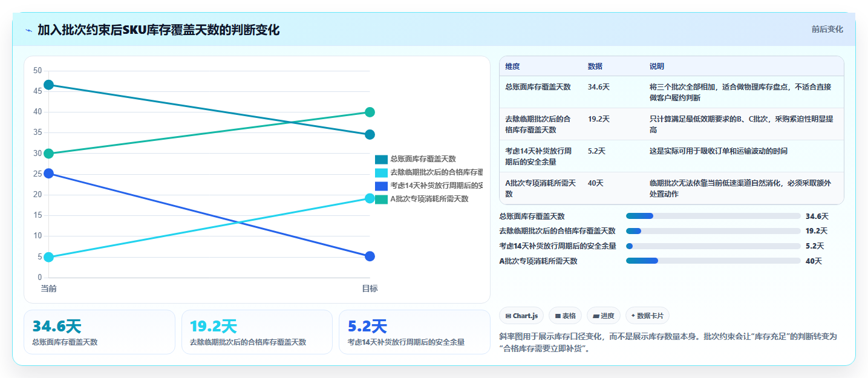This screenshot has height=378, width=868.
Task: Click A批次专项消耗所需天数 legend label text
Action: pos(429,199)
